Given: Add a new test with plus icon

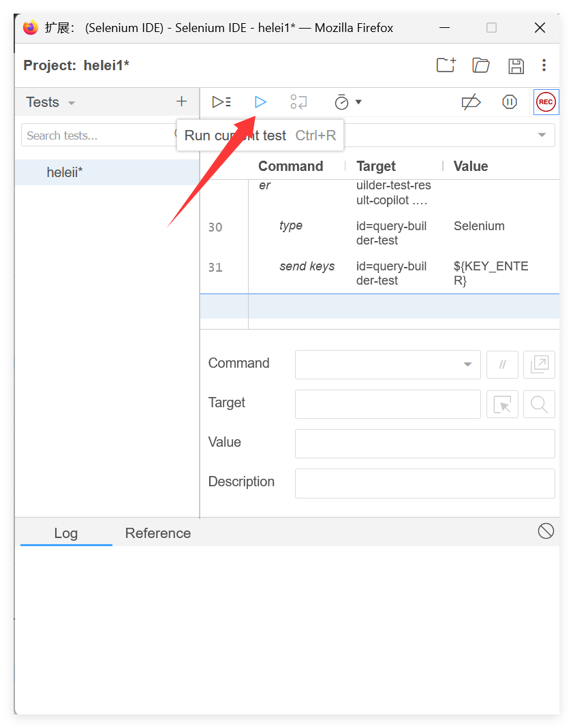Looking at the screenshot, I should pos(181,101).
